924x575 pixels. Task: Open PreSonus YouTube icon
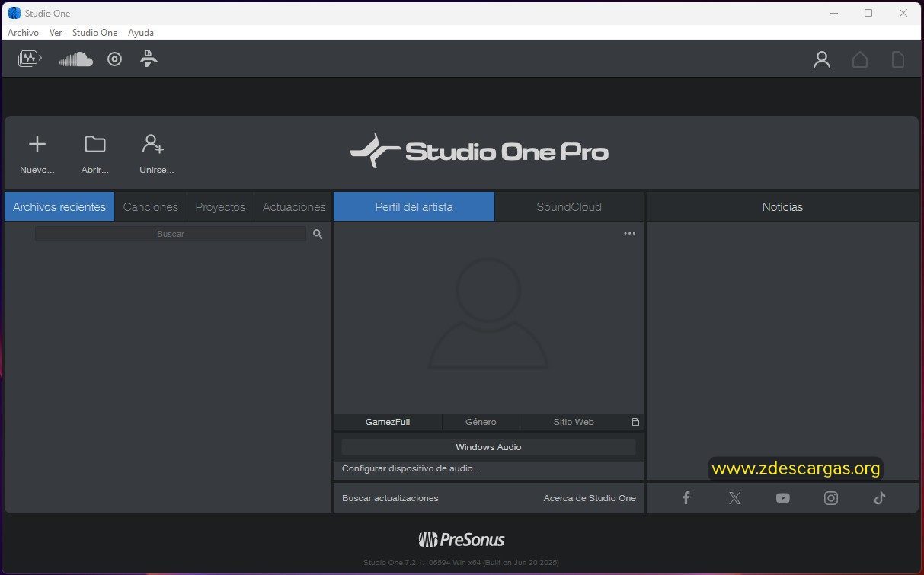pyautogui.click(x=783, y=497)
